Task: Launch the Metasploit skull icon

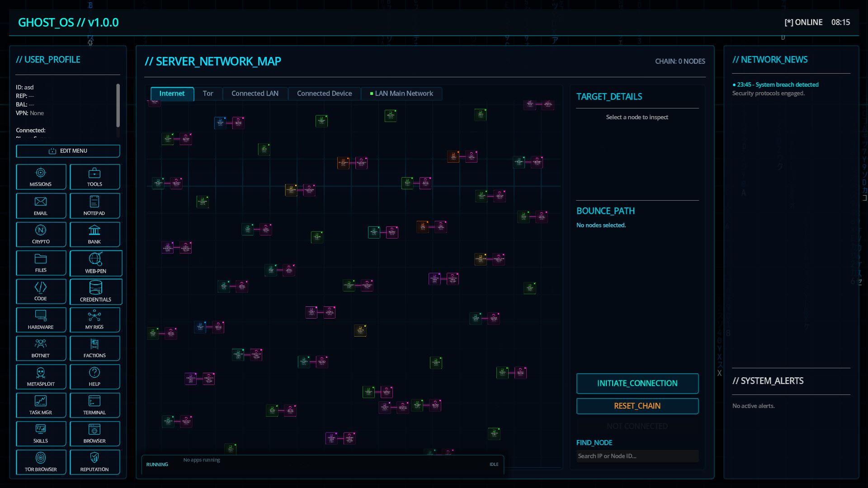Action: (41, 376)
